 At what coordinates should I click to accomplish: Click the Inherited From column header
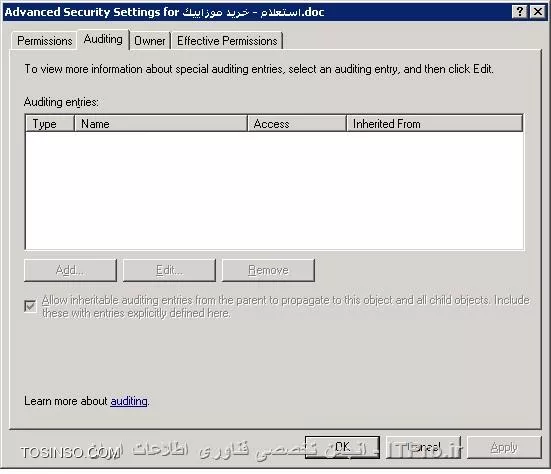click(x=434, y=124)
